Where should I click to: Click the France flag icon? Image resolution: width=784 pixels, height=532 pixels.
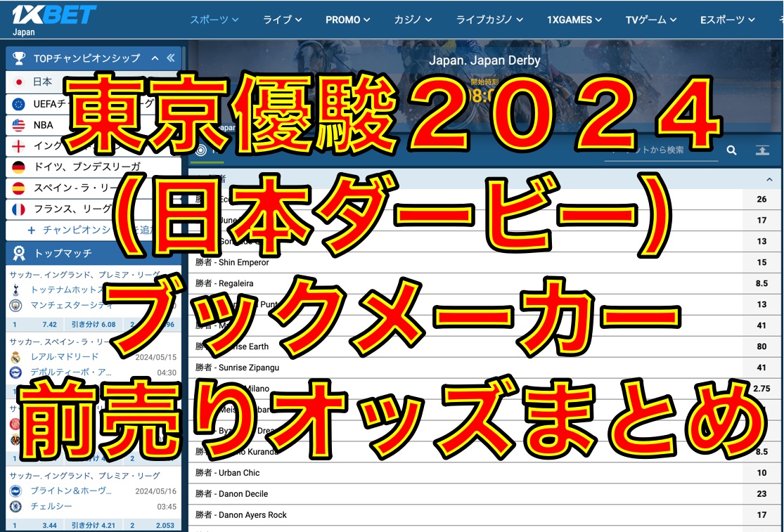pyautogui.click(x=18, y=209)
